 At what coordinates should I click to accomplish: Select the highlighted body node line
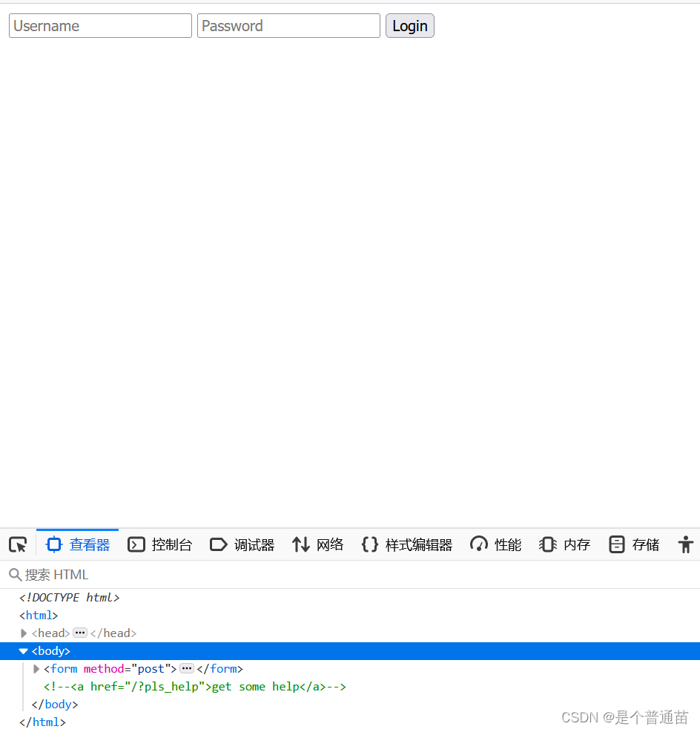(x=51, y=650)
